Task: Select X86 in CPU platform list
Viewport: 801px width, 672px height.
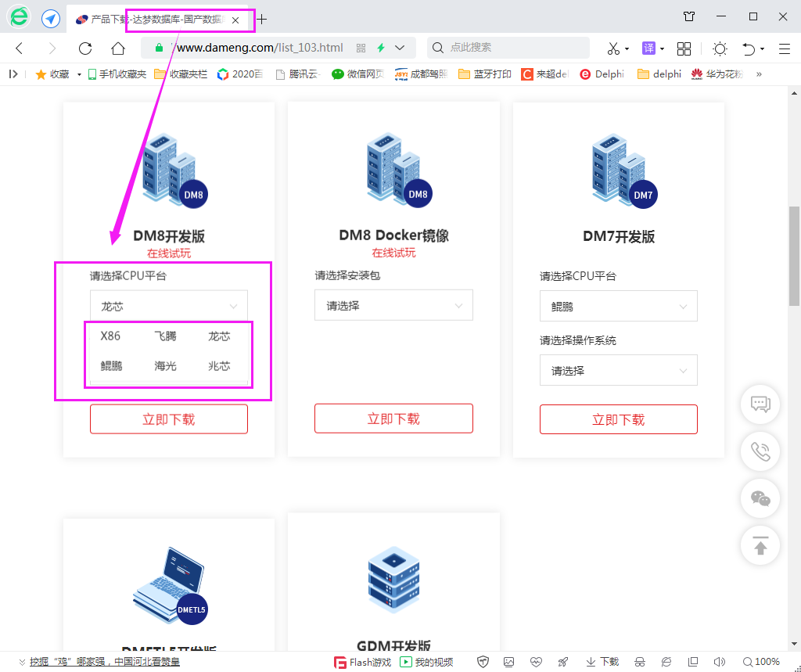Action: pyautogui.click(x=110, y=336)
